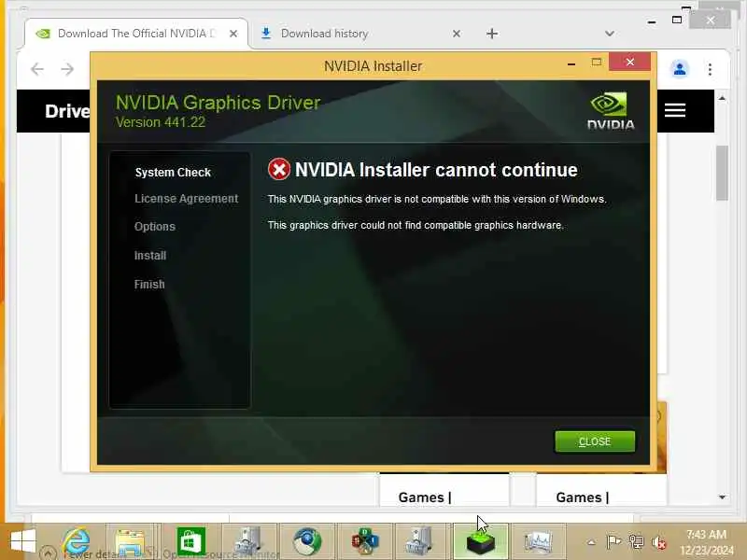Select the Options step in the installer sidebar

[155, 227]
